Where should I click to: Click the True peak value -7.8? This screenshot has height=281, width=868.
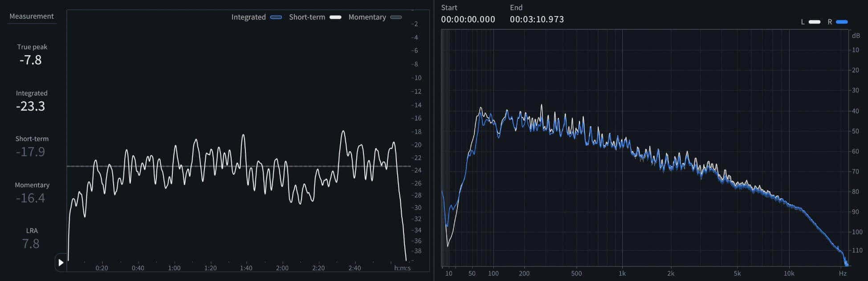point(31,60)
